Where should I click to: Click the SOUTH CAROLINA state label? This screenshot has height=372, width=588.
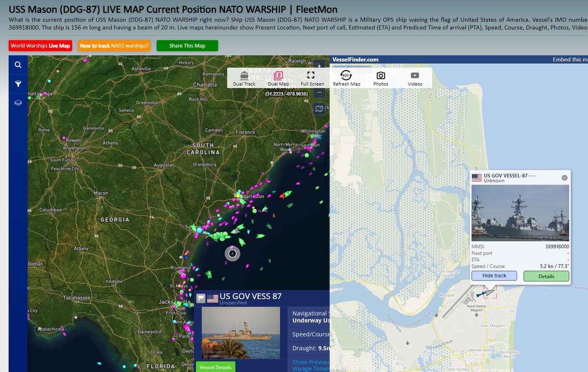pos(203,149)
